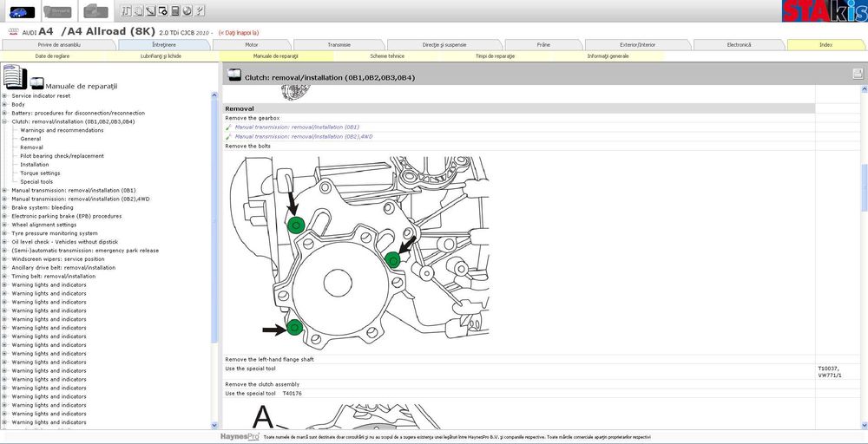Click the greyed folder module icon
868x444 pixels.
(x=96, y=11)
